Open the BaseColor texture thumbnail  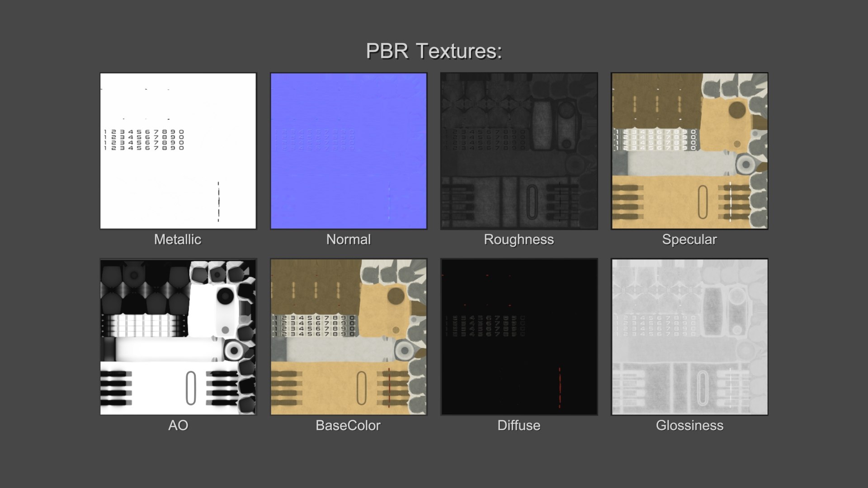pos(349,337)
